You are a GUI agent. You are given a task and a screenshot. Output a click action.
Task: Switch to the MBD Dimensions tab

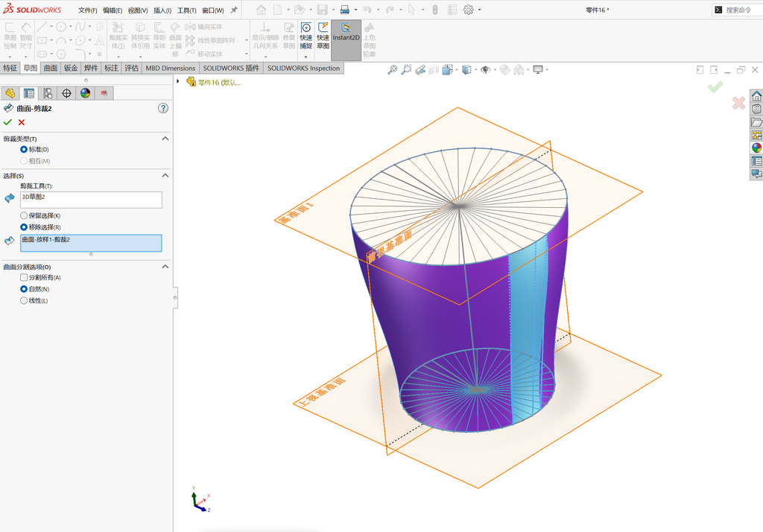171,68
